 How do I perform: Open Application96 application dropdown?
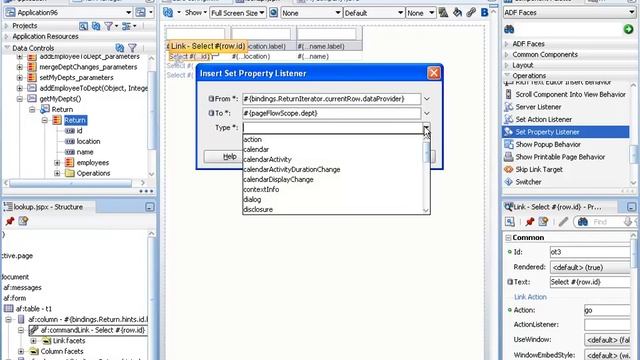[x=128, y=13]
